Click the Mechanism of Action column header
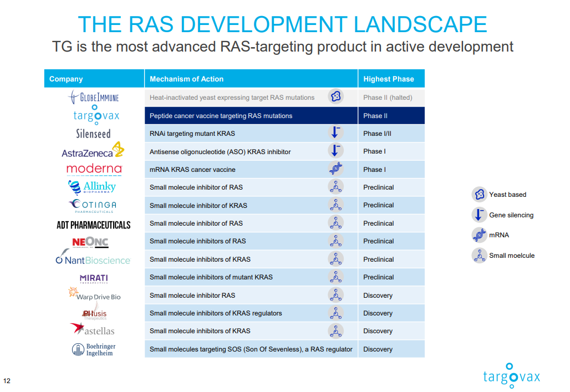Screen dimensions: 570x392 point(251,79)
